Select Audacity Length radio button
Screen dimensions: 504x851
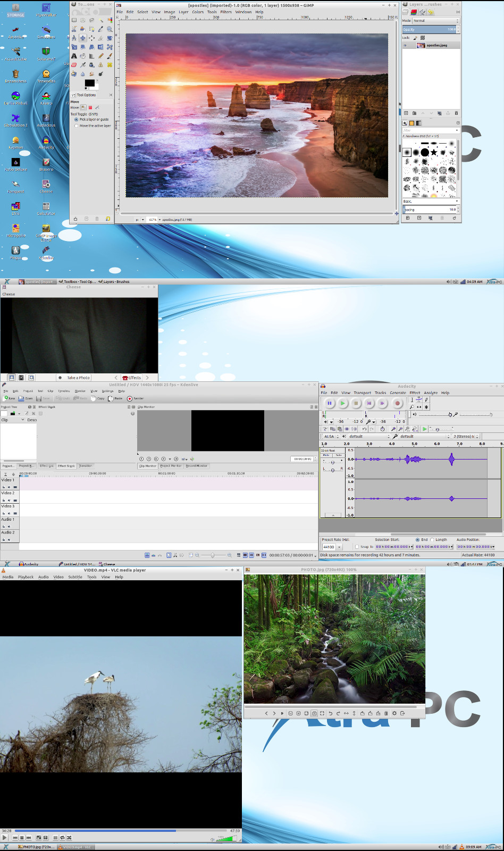pos(432,540)
